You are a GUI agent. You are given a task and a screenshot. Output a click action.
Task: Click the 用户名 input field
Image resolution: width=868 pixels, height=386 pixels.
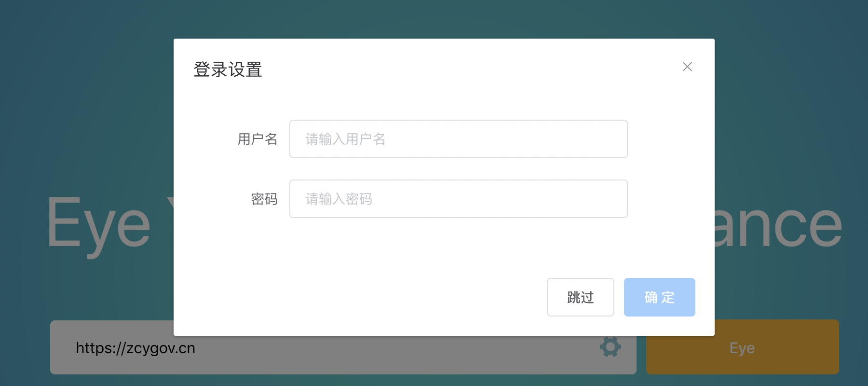tap(458, 139)
